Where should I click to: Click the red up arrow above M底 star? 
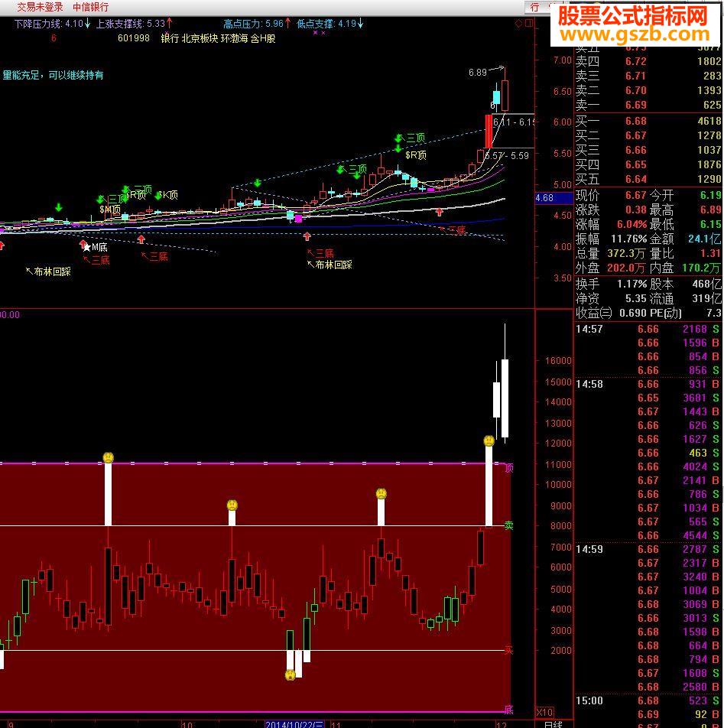click(x=83, y=243)
